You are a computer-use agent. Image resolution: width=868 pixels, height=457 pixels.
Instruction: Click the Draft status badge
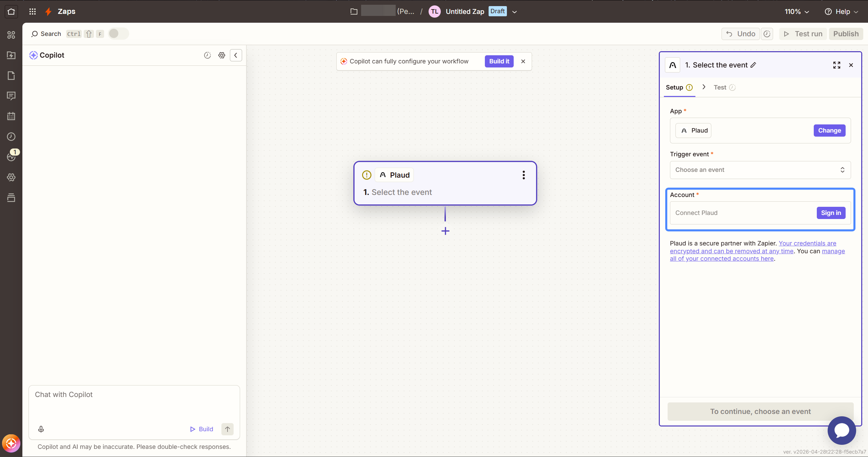pyautogui.click(x=497, y=11)
